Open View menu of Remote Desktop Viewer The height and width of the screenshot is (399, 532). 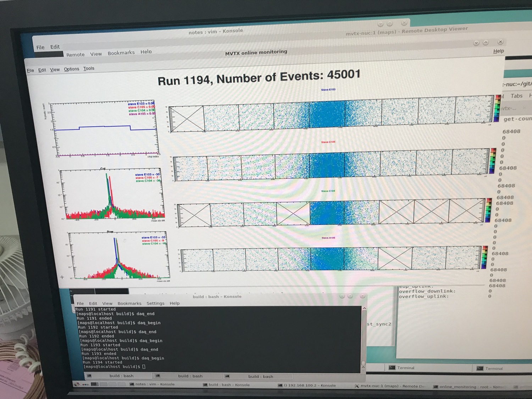[x=96, y=54]
